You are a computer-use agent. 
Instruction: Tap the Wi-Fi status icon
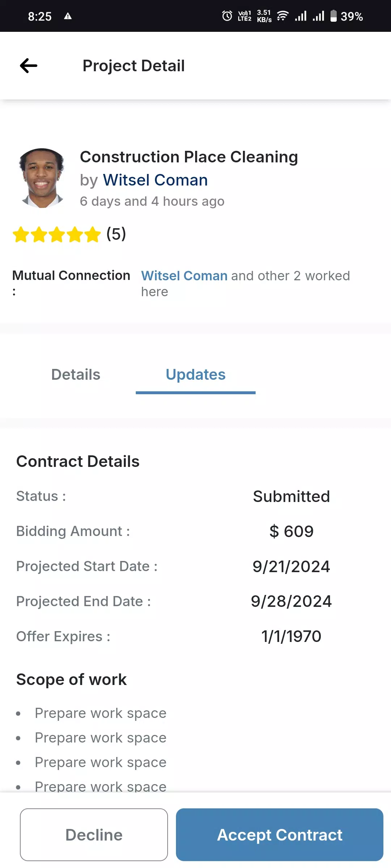282,16
